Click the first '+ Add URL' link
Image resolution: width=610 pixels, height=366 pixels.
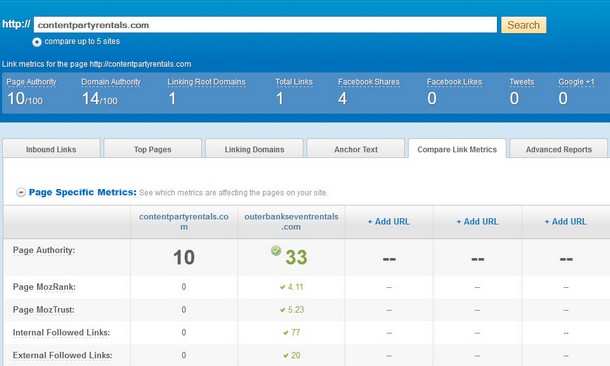pyautogui.click(x=389, y=222)
